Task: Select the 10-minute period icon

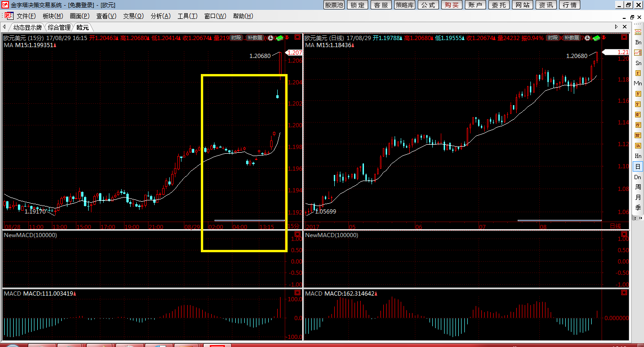Action: click(x=638, y=115)
